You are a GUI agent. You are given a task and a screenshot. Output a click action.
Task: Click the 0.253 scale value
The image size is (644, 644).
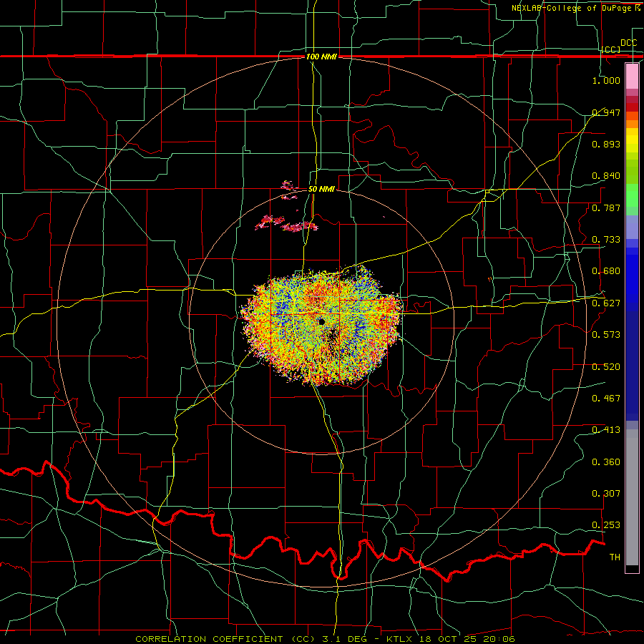606,525
